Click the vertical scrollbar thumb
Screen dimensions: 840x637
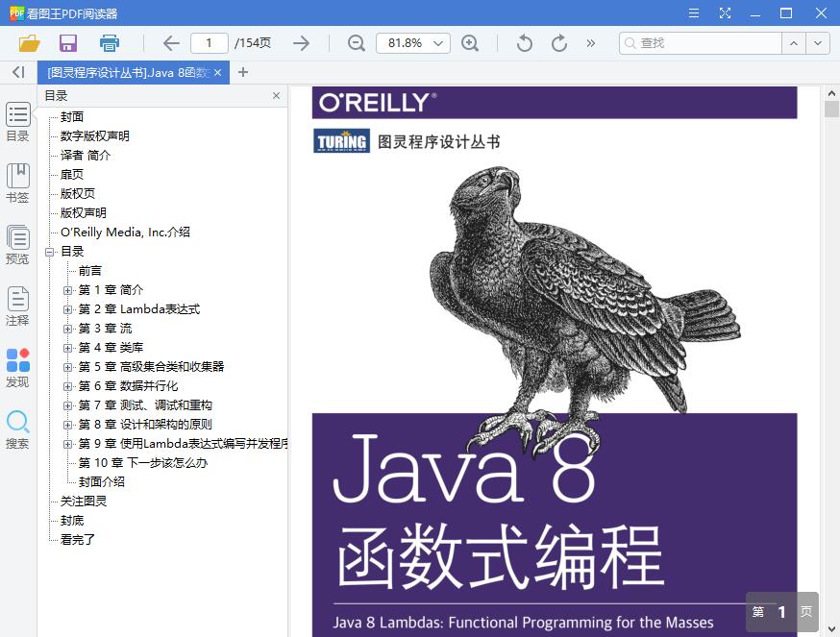click(x=831, y=109)
